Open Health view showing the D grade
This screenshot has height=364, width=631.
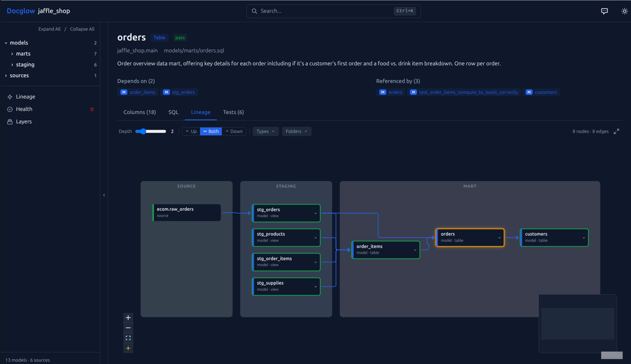coord(24,109)
